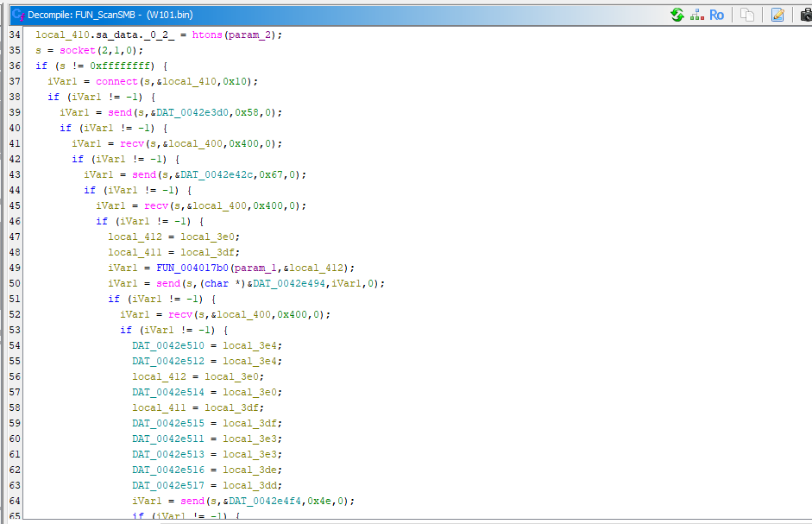Viewport: 812px width, 524px height.
Task: Click the Copy icon in decompiler toolbar
Action: [748, 15]
